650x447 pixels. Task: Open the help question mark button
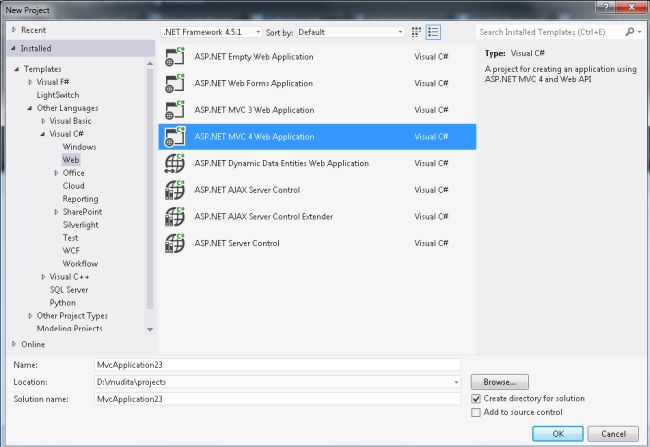(x=606, y=7)
